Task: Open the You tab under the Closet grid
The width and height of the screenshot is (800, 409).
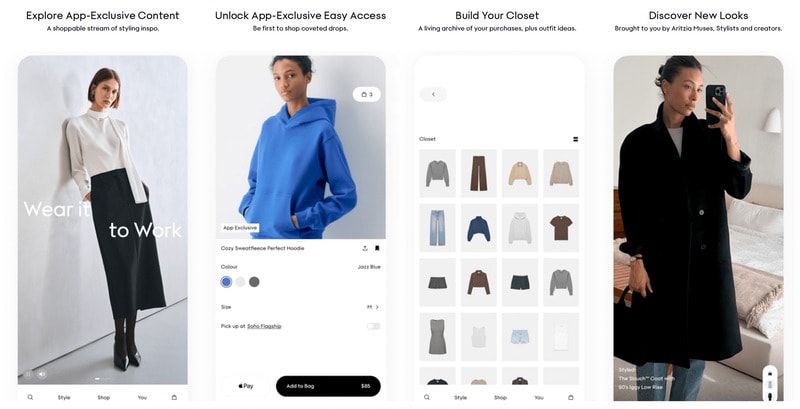Action: click(x=539, y=397)
